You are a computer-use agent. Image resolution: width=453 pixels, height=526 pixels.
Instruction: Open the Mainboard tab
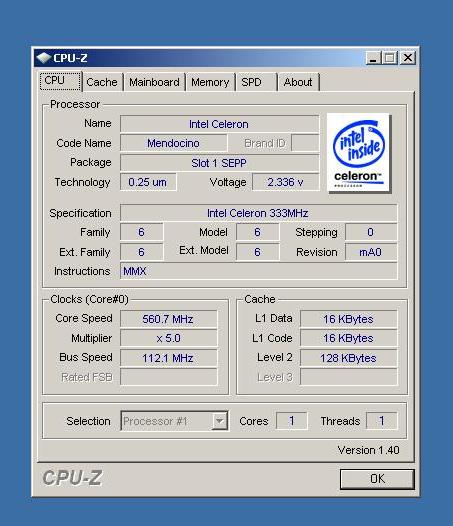click(154, 82)
